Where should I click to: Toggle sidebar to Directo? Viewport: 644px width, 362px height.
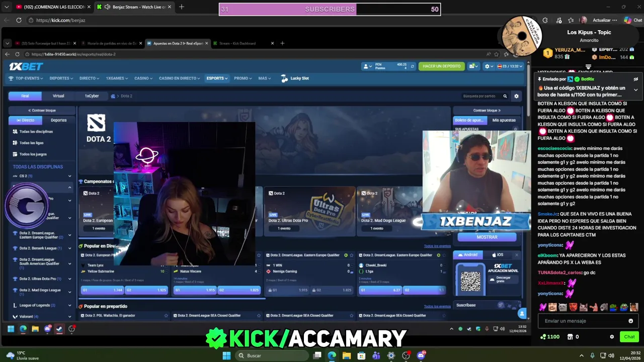pos(26,120)
